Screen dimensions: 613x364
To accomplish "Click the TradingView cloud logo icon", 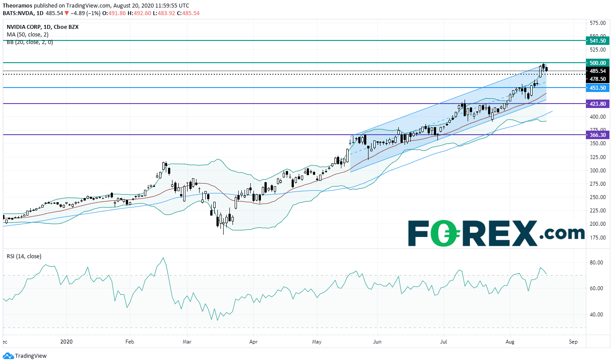I will [x=8, y=356].
